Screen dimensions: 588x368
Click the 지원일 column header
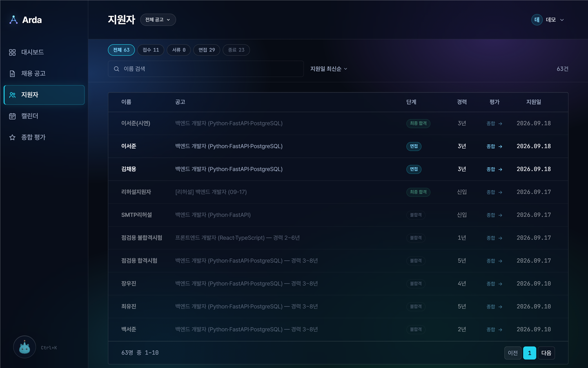534,102
